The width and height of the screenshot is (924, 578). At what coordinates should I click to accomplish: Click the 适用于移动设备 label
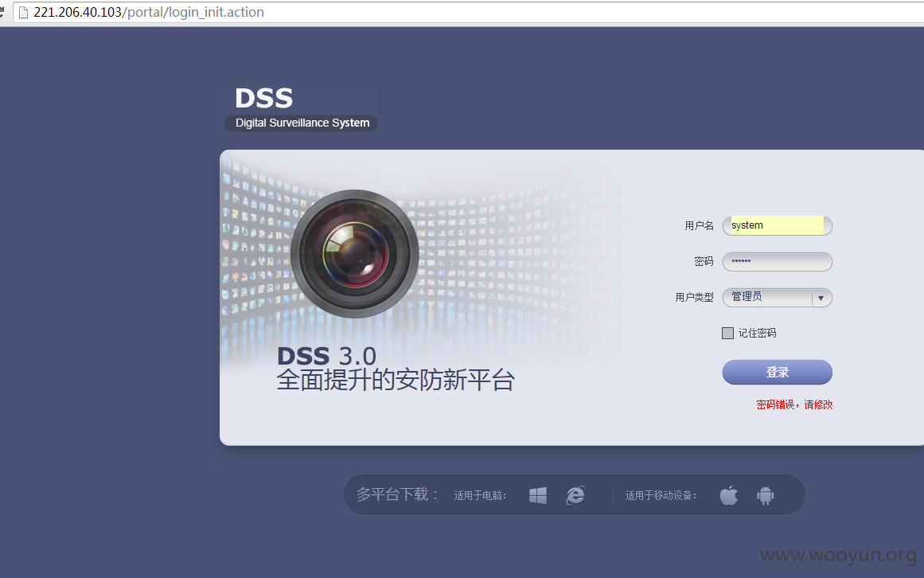tap(661, 495)
